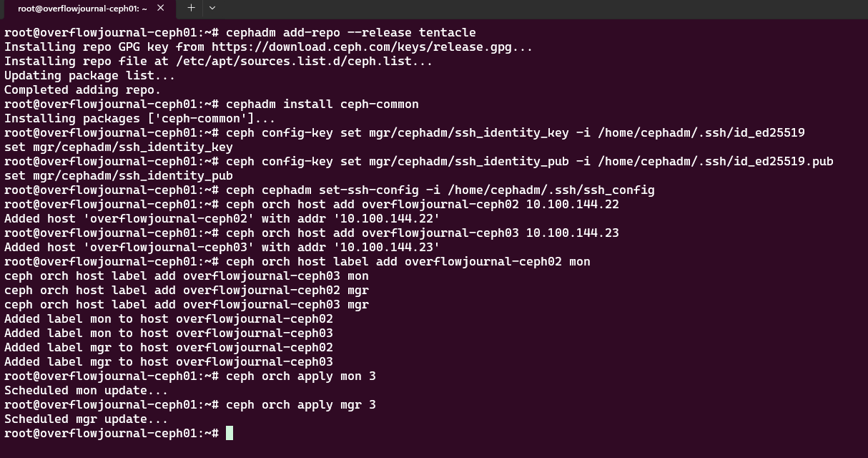Open a new terminal tab with plus icon
Screen dimensions: 868x458
(191, 8)
